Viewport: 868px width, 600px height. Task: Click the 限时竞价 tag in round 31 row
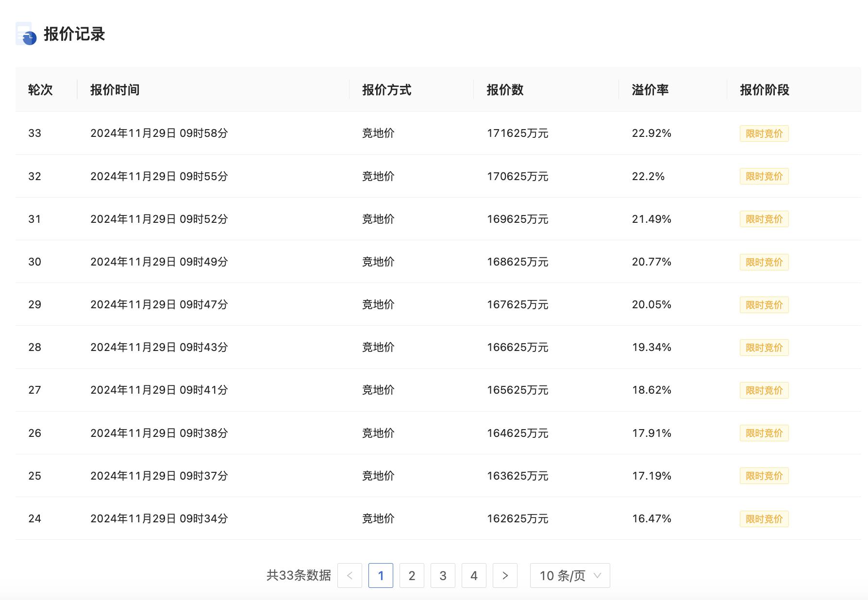coord(764,219)
